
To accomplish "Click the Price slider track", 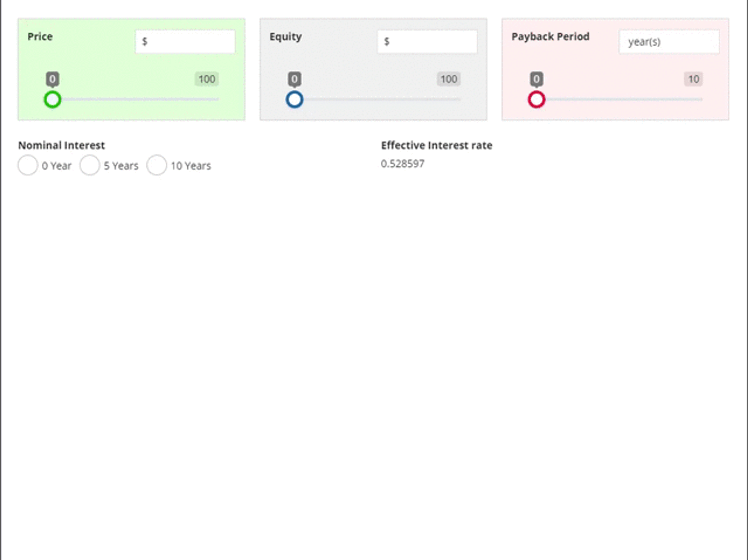I will [x=135, y=99].
